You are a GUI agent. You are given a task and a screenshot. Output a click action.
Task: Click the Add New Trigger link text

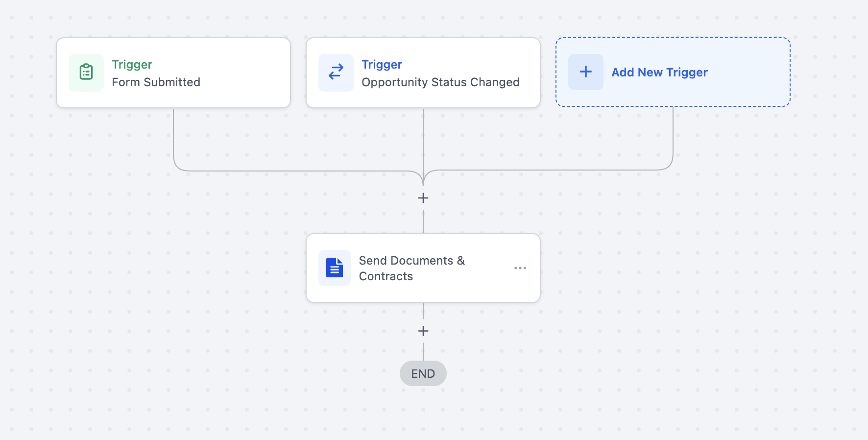pos(659,73)
